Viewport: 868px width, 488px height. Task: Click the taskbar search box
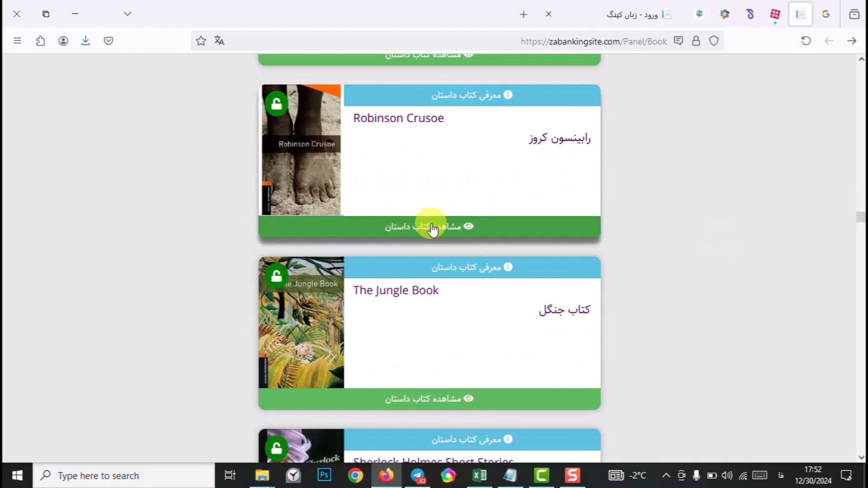pyautogui.click(x=124, y=475)
